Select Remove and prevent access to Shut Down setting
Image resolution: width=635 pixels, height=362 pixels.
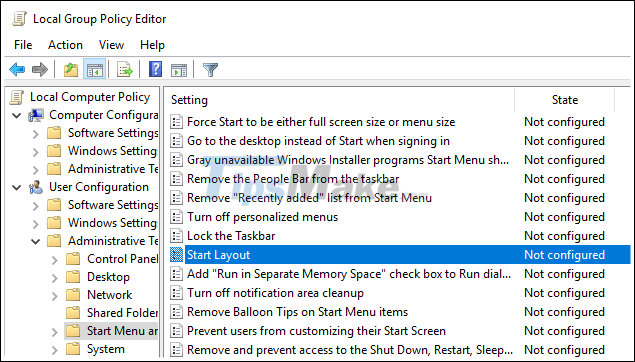[349, 350]
